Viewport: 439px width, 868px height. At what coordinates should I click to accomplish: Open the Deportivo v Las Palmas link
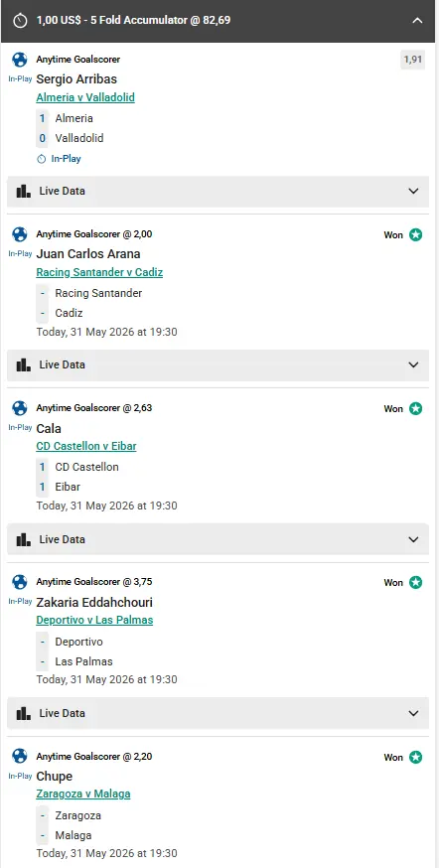(x=94, y=620)
